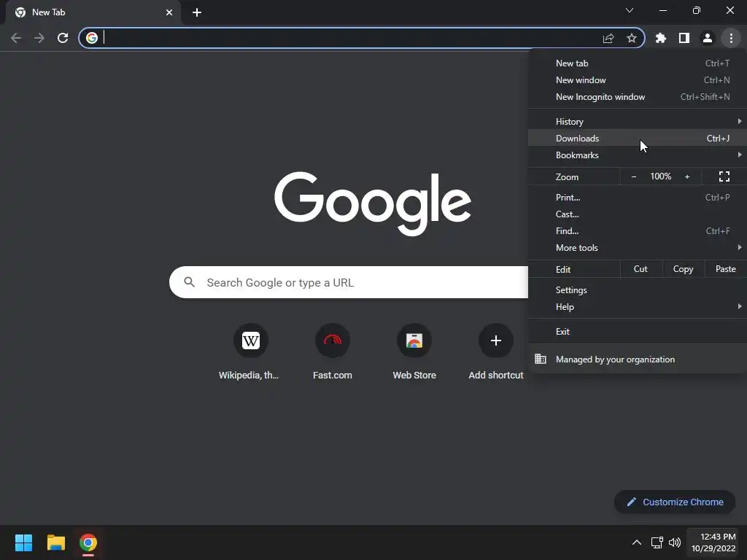Click Copy in the Edit row
Screen dimensions: 747x560
point(683,269)
